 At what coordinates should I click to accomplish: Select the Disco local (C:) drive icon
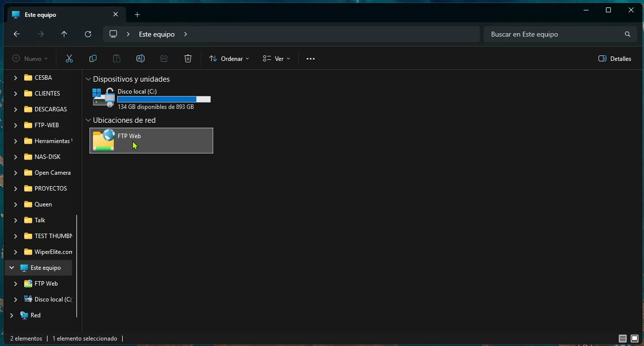(x=104, y=98)
